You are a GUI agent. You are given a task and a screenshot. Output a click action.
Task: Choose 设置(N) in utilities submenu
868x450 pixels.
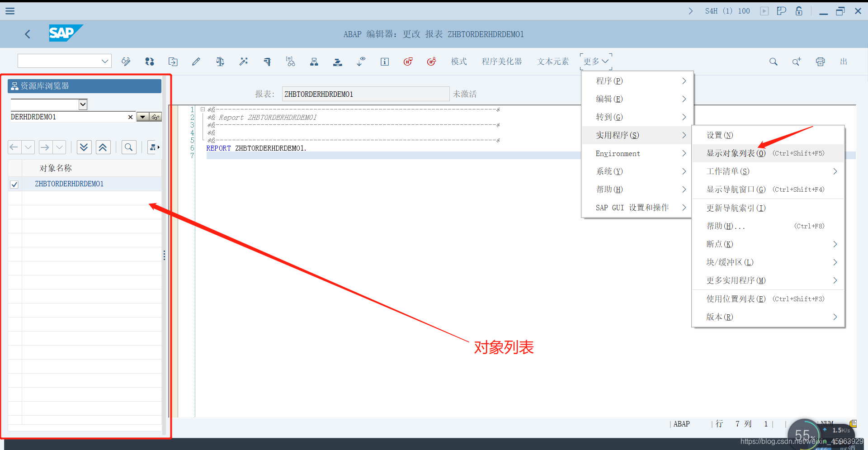click(768, 135)
